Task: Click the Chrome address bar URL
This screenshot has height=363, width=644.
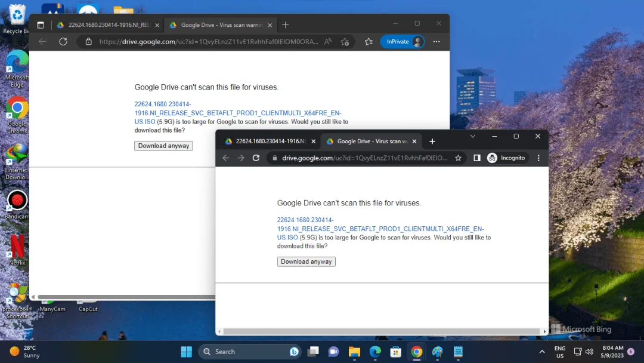Action: point(365,158)
